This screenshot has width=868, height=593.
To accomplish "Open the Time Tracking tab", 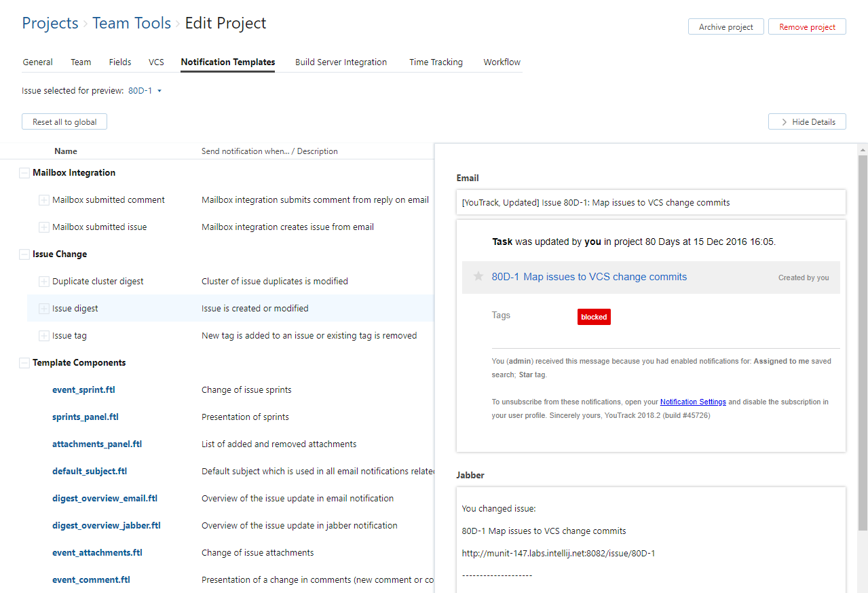I will [x=436, y=62].
